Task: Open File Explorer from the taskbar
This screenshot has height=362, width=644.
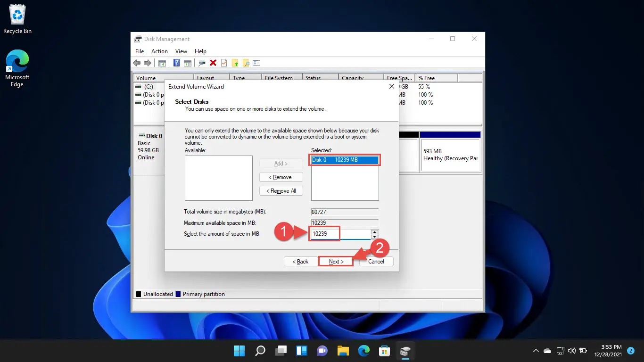Action: pos(343,351)
